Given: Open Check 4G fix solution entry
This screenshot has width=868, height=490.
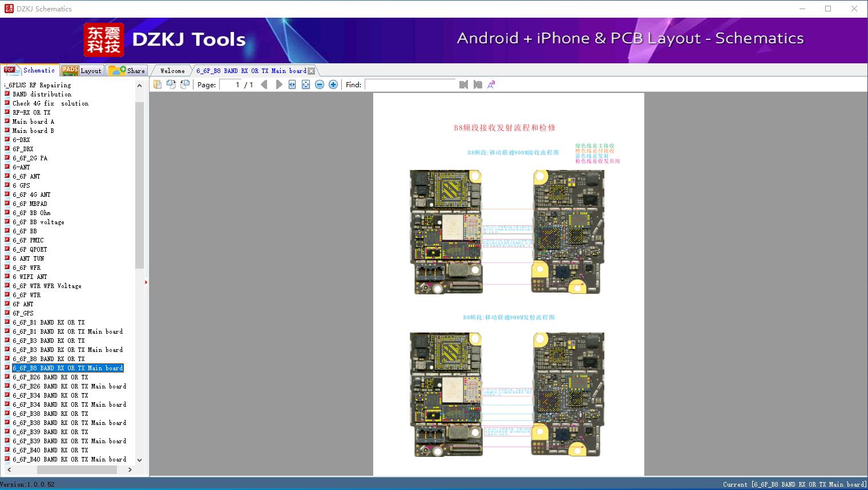Looking at the screenshot, I should [x=51, y=103].
